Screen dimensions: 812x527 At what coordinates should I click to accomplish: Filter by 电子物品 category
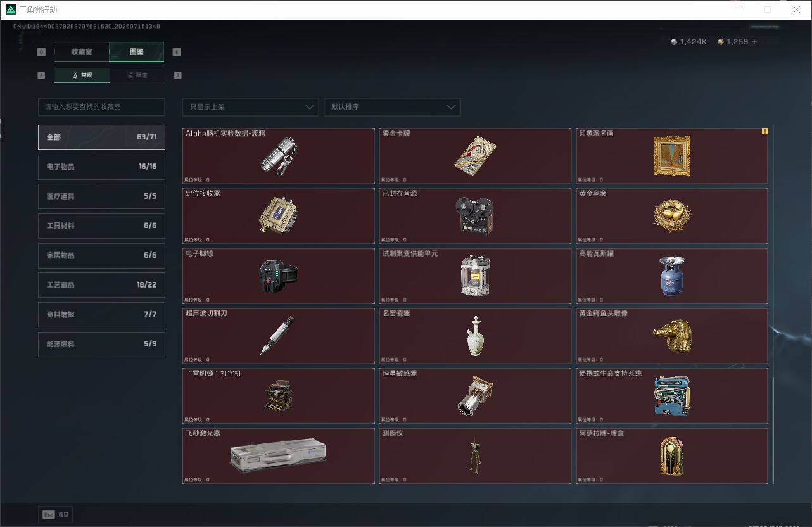(101, 167)
